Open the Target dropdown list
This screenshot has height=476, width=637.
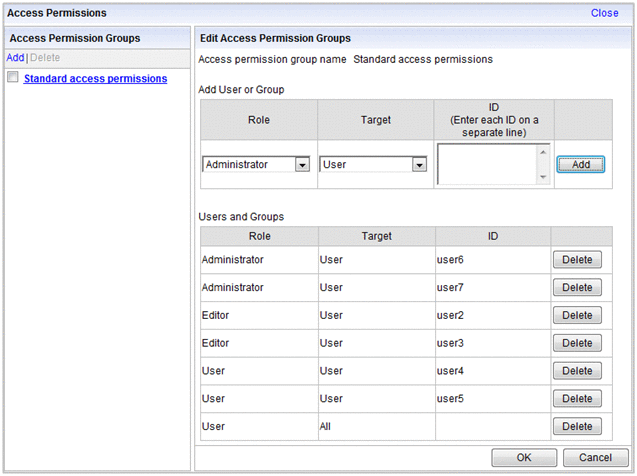[419, 165]
